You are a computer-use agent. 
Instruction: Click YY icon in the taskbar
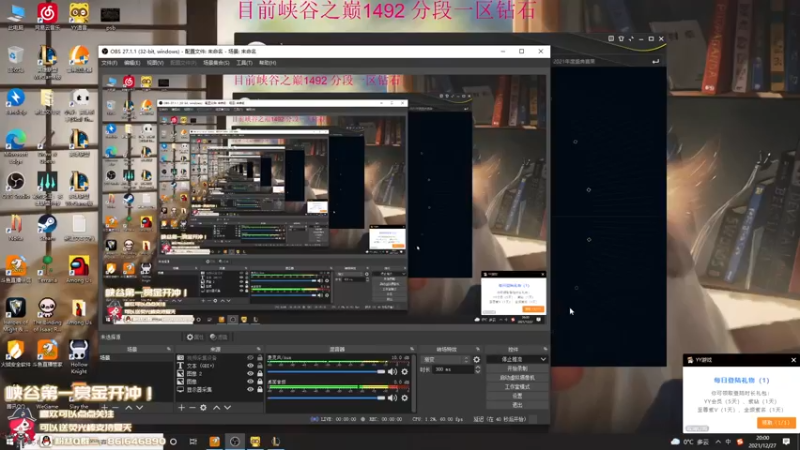pos(255,441)
